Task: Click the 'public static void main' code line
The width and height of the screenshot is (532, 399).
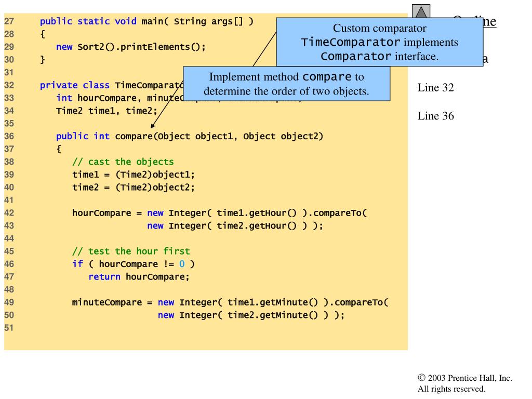Action: click(147, 21)
